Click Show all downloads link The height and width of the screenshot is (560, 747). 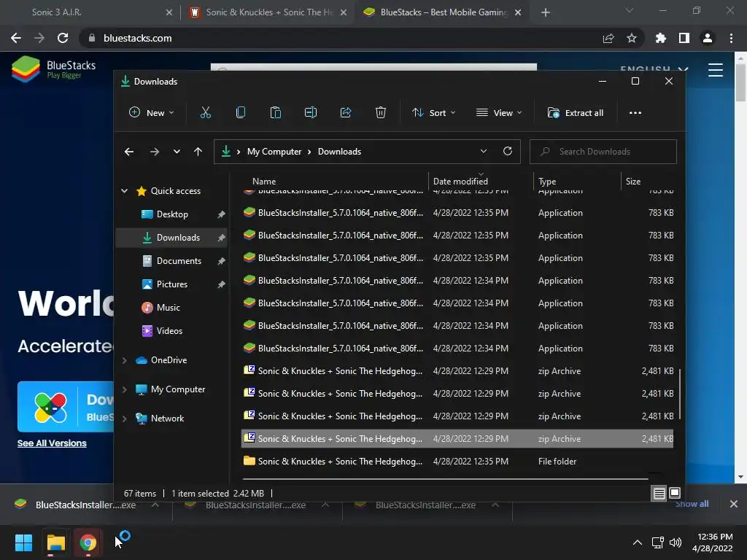click(692, 504)
